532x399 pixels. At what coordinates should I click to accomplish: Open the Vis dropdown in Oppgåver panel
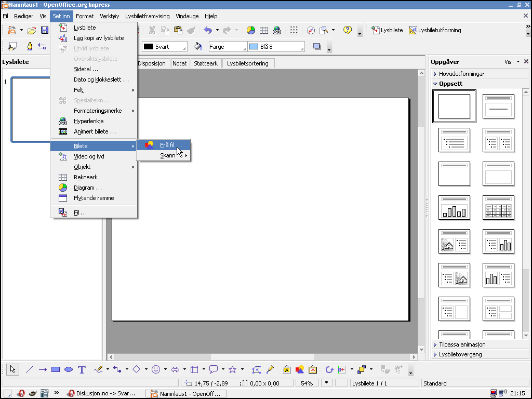coord(512,62)
